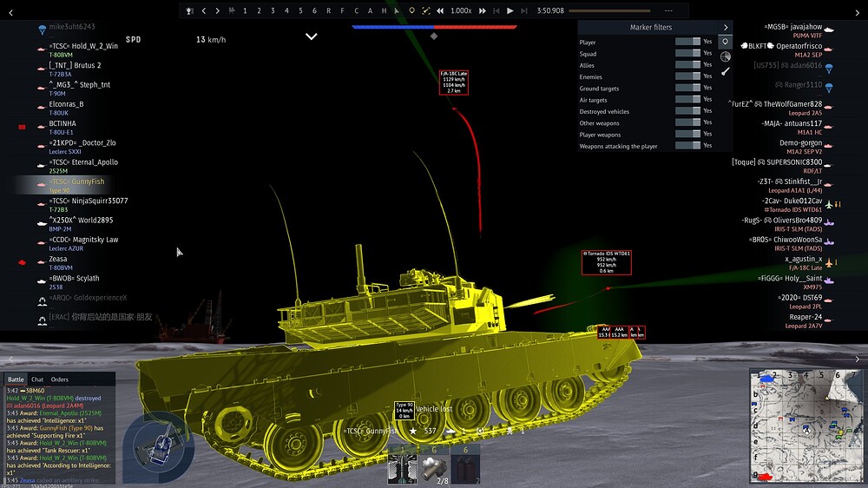Image resolution: width=868 pixels, height=488 pixels.
Task: Select highlighted player GunnyFish Type 90
Action: 75,186
